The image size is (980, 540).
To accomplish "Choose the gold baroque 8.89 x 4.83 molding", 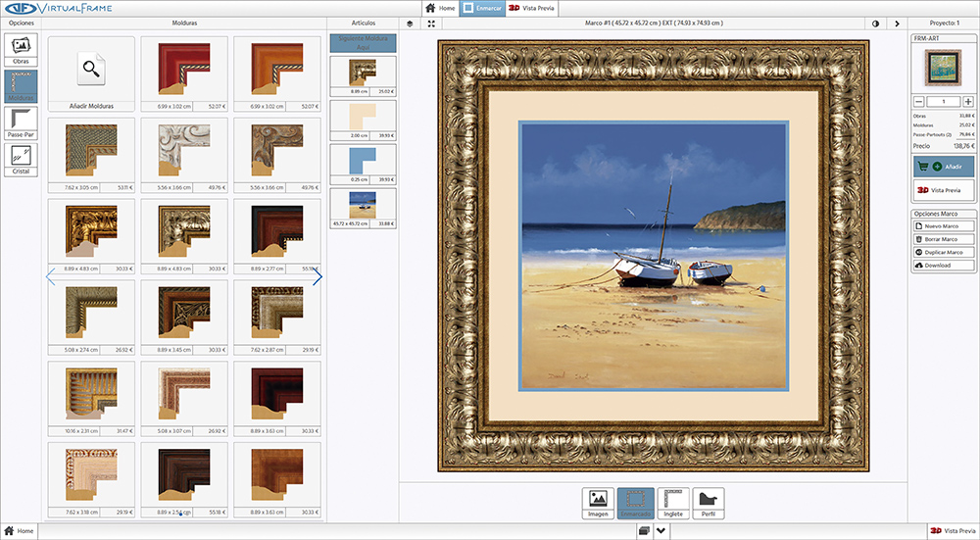I will [x=91, y=236].
